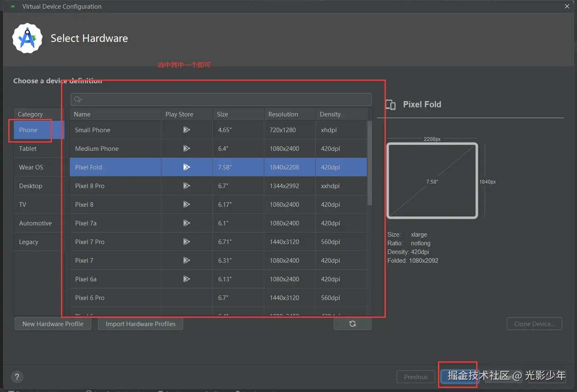Click New Hardware Profile button
This screenshot has height=392, width=577.
(53, 324)
